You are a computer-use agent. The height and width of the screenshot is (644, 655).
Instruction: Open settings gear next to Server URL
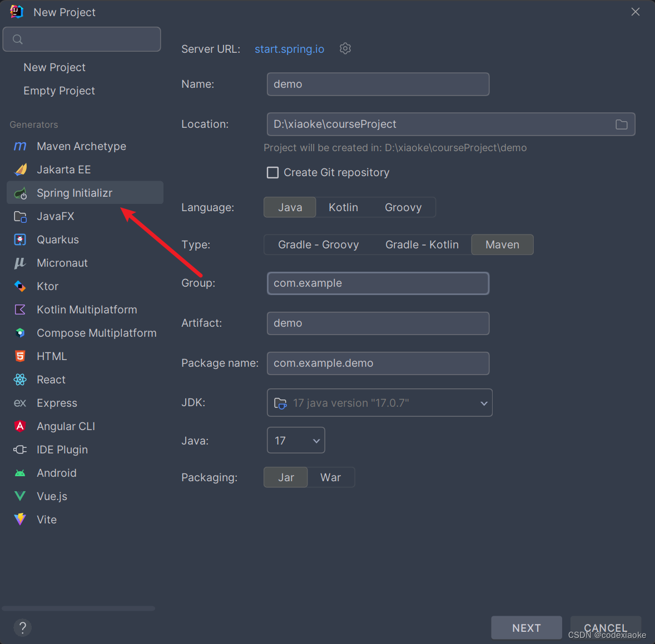(345, 49)
